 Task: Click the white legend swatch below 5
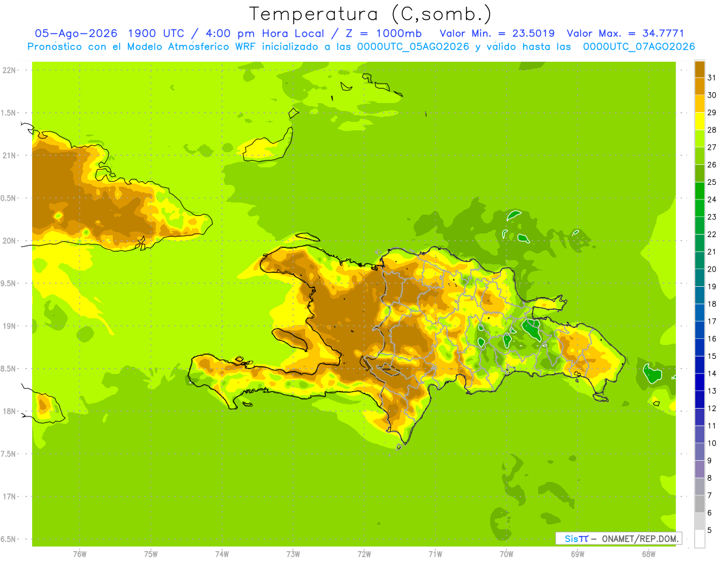[699, 538]
